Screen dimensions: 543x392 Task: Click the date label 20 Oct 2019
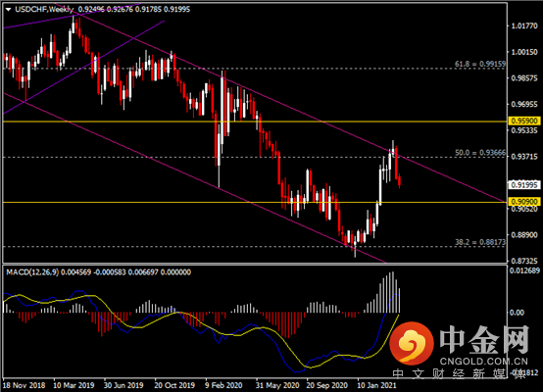click(174, 385)
